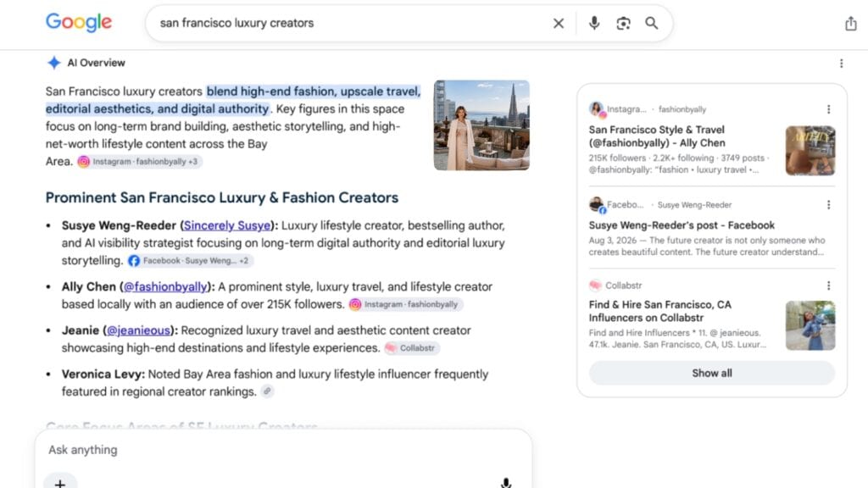Click the Ask anything input field
Screen dimensions: 868x488
pyautogui.click(x=283, y=450)
